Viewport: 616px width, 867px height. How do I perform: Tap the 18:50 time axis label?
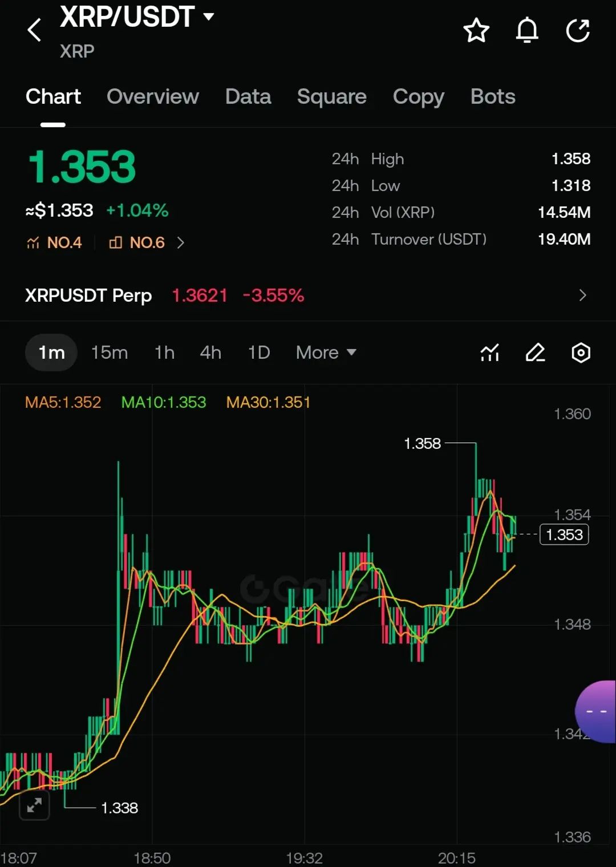coord(152,858)
